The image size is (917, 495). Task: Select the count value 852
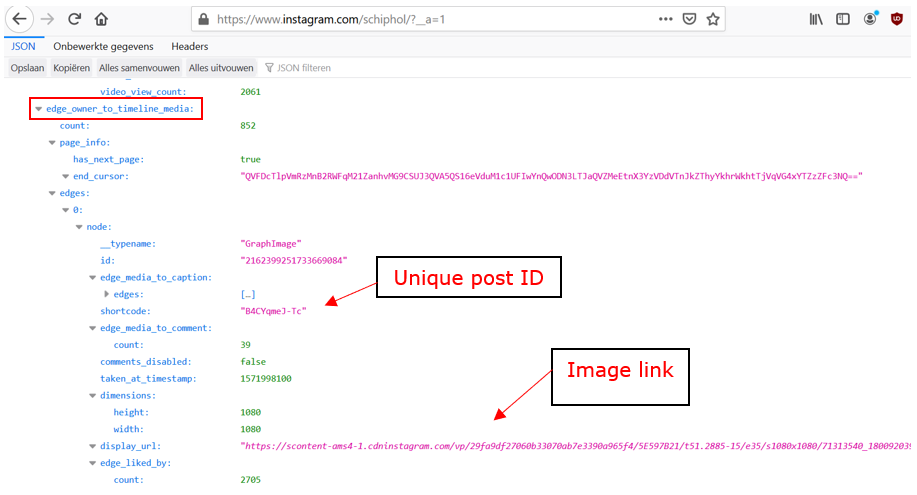click(248, 126)
